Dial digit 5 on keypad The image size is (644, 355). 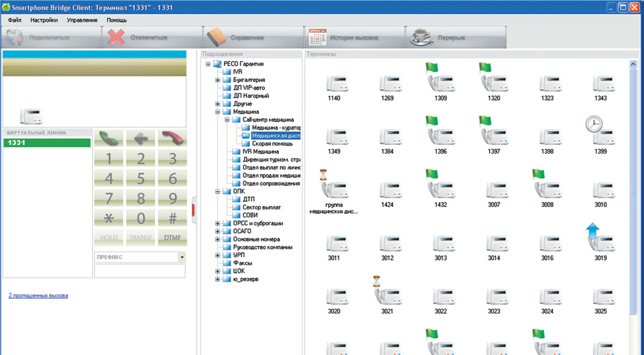pyautogui.click(x=141, y=178)
